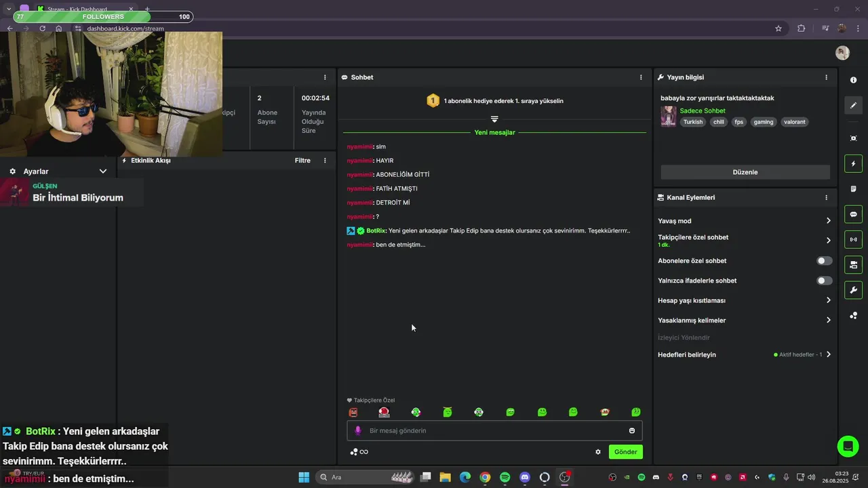
Task: Click the gaming tag
Action: click(x=763, y=122)
